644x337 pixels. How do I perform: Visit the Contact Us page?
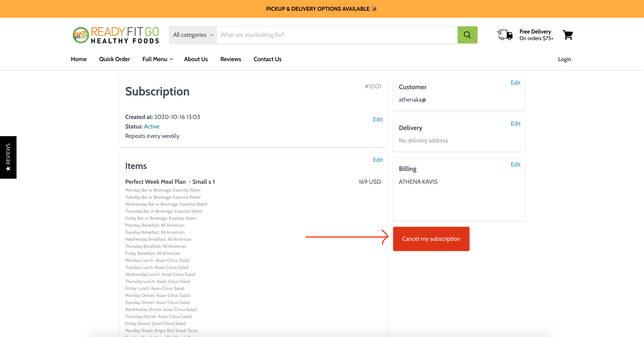[x=267, y=59]
